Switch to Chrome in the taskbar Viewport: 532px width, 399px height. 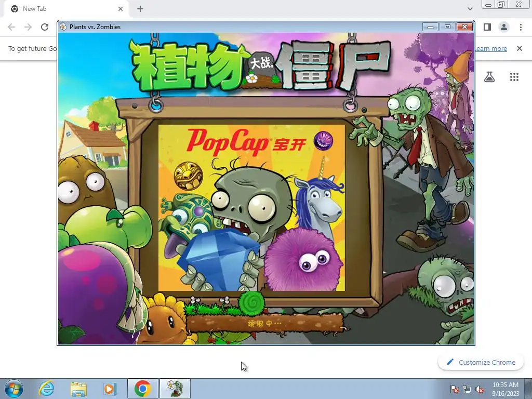143,389
